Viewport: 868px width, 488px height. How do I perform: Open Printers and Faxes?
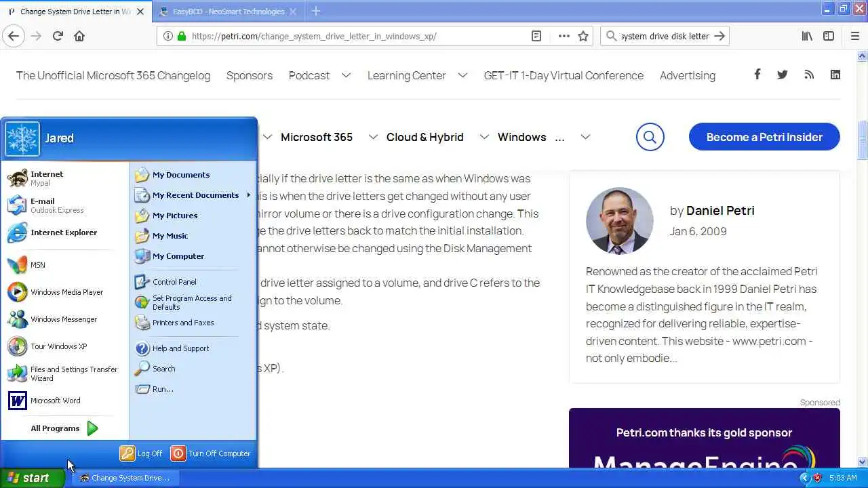click(193, 323)
